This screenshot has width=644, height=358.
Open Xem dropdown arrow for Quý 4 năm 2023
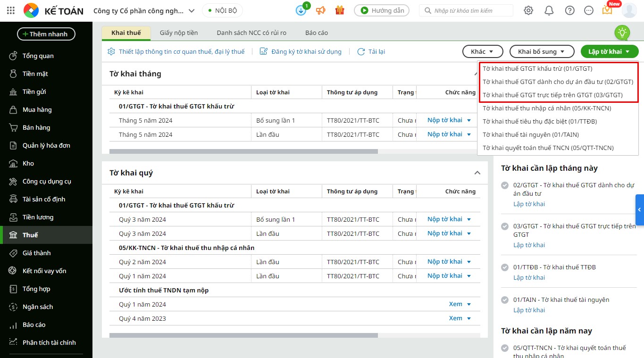(x=469, y=318)
